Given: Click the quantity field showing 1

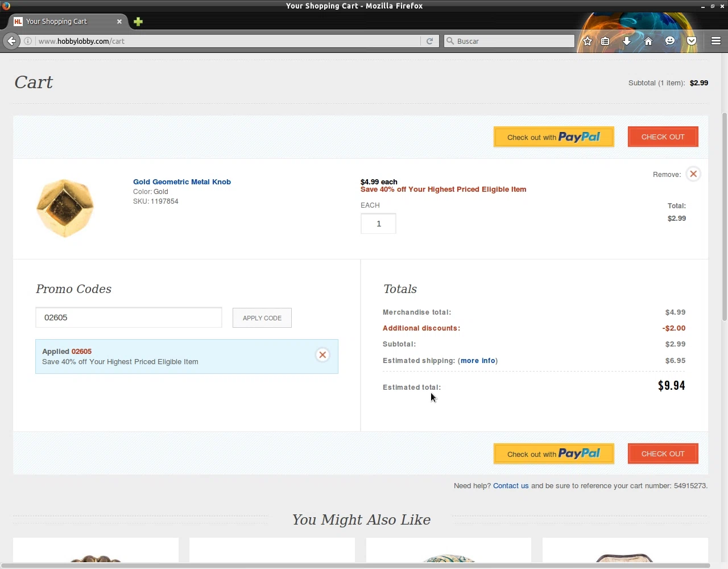Looking at the screenshot, I should coord(378,224).
